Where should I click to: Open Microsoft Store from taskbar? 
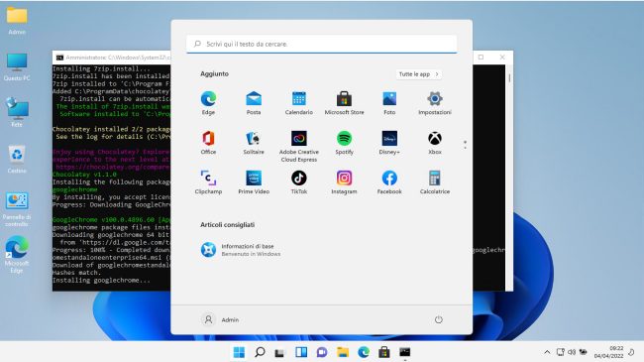(384, 352)
